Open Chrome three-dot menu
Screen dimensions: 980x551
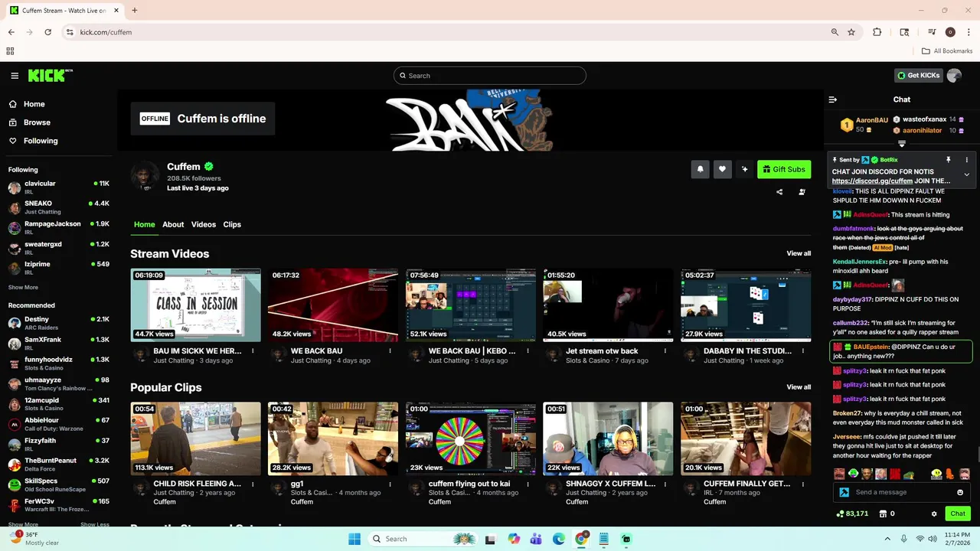pyautogui.click(x=969, y=32)
